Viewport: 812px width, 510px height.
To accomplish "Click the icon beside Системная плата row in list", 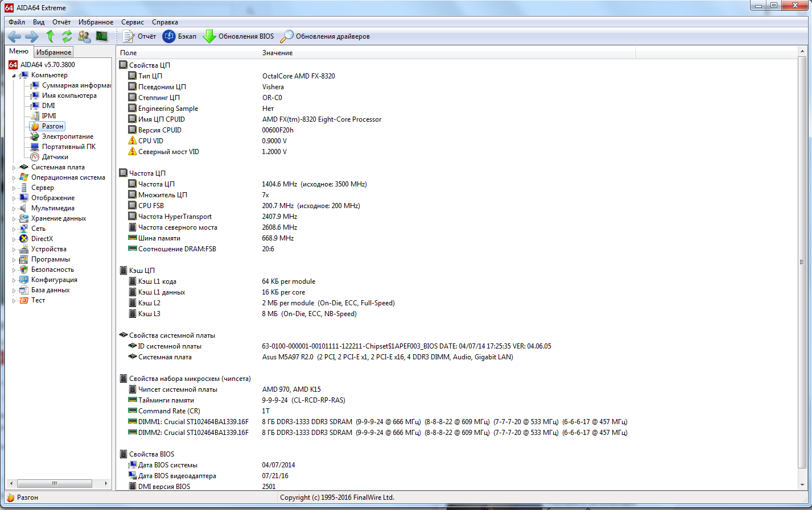I will click(133, 356).
